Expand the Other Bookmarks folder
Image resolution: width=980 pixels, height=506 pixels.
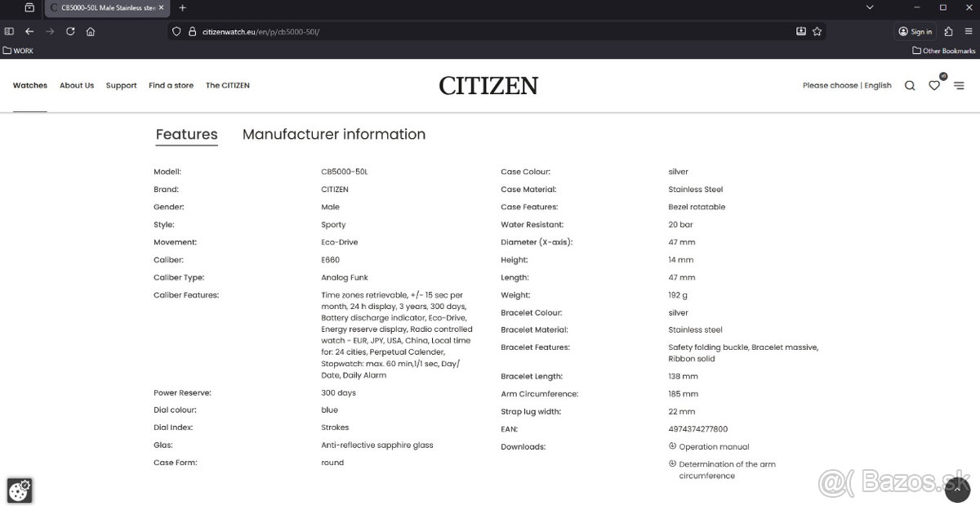(x=943, y=50)
